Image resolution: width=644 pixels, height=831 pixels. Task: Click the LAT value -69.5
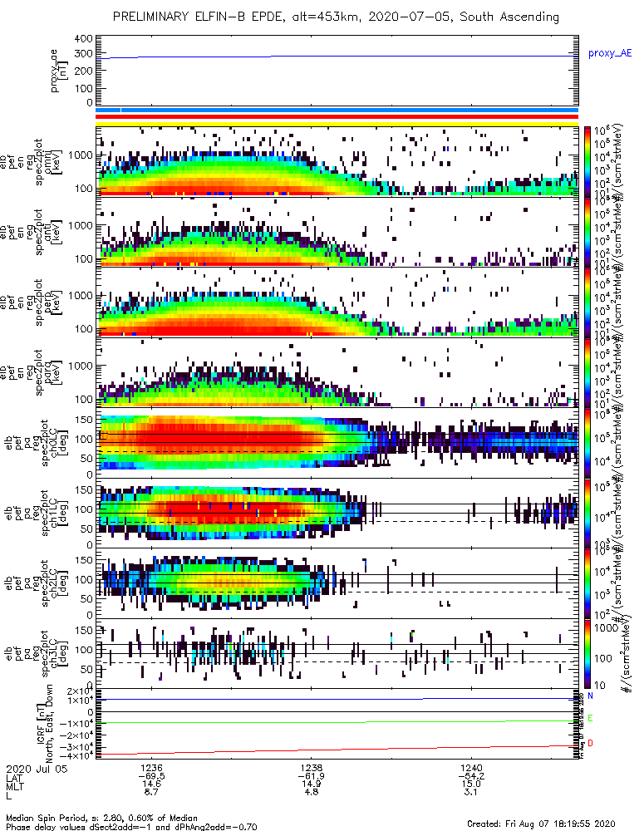(x=151, y=776)
